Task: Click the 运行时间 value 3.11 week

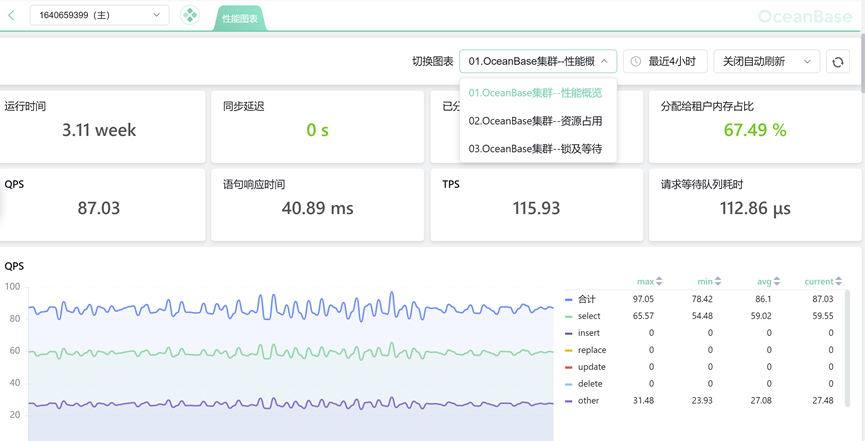Action: click(x=99, y=130)
